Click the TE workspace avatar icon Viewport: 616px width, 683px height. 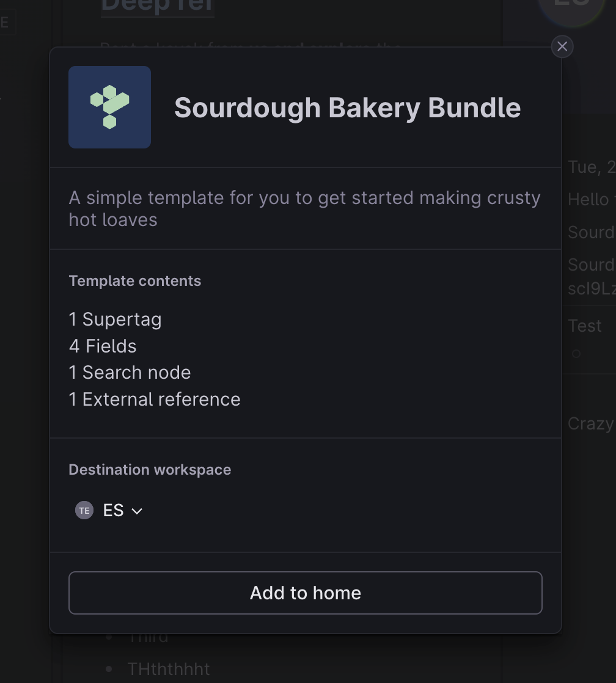pos(84,510)
